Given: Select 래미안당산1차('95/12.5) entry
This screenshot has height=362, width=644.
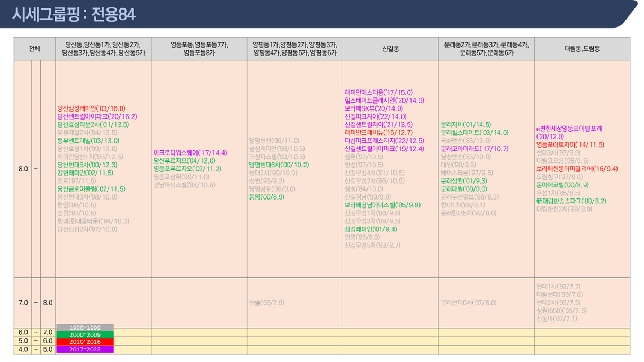Looking at the screenshot, I should [x=90, y=157].
